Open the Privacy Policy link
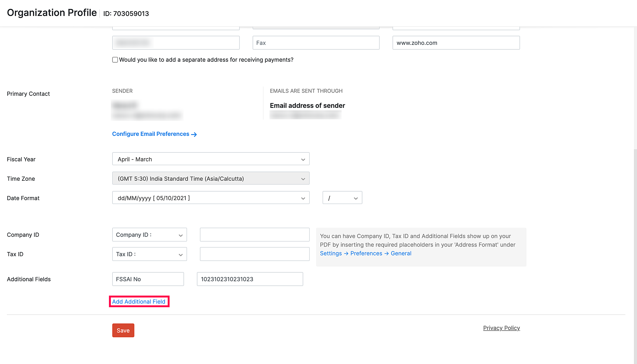 click(x=501, y=328)
